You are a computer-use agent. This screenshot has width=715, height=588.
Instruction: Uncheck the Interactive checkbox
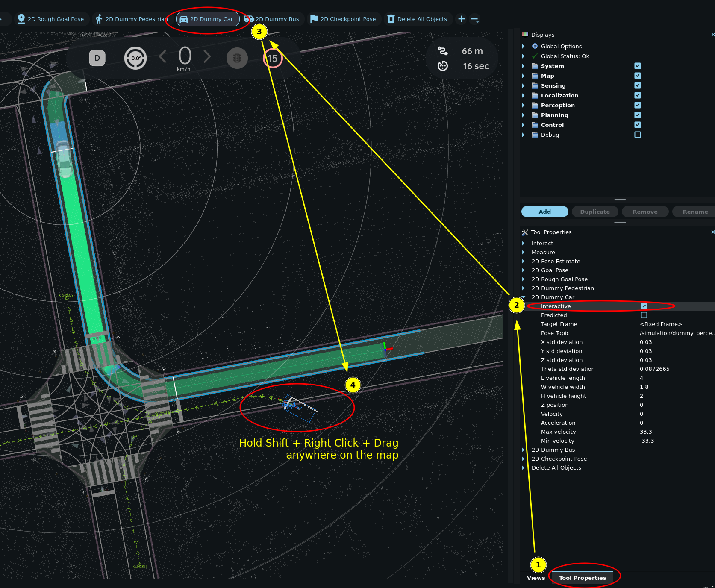tap(644, 306)
